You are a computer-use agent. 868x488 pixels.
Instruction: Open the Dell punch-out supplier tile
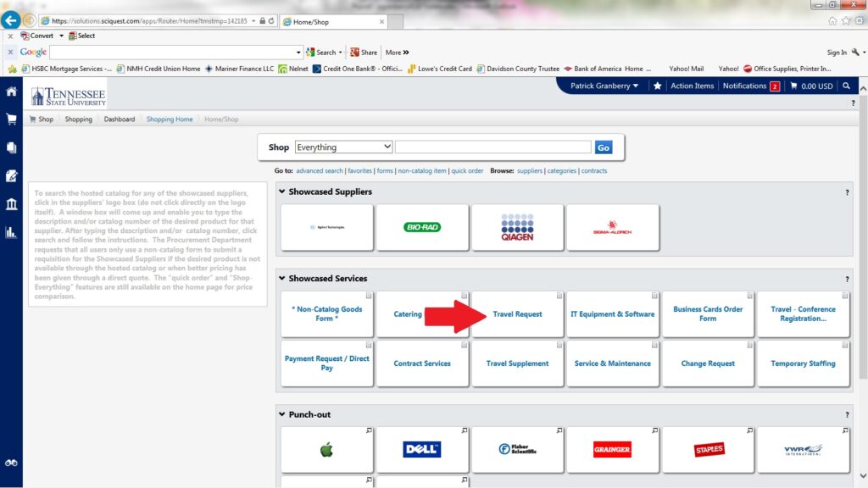(421, 450)
